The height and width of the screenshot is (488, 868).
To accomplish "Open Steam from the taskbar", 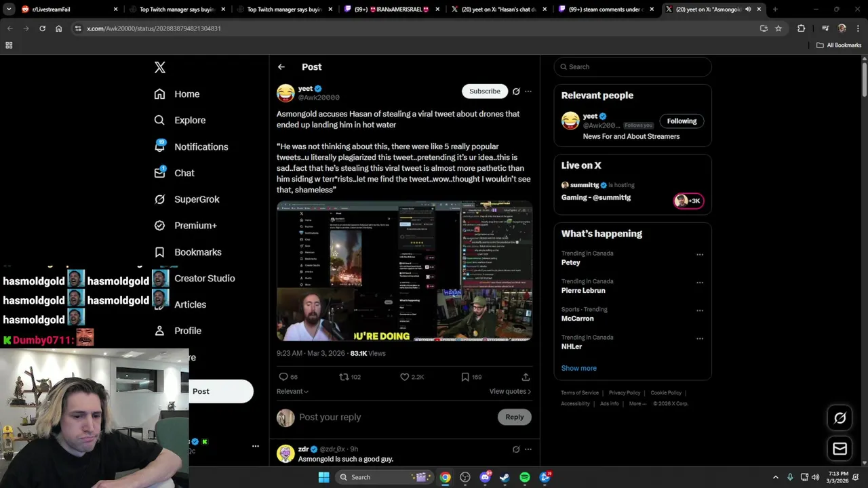I will pos(505,477).
